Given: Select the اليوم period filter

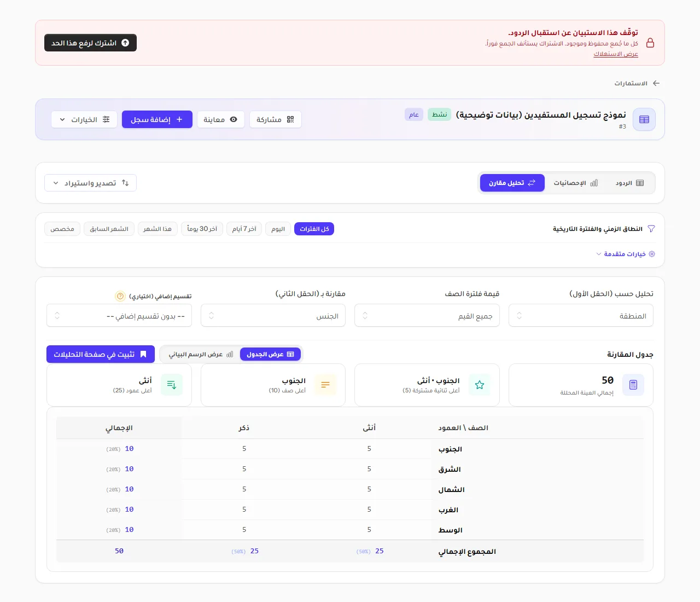Looking at the screenshot, I should click(x=278, y=229).
